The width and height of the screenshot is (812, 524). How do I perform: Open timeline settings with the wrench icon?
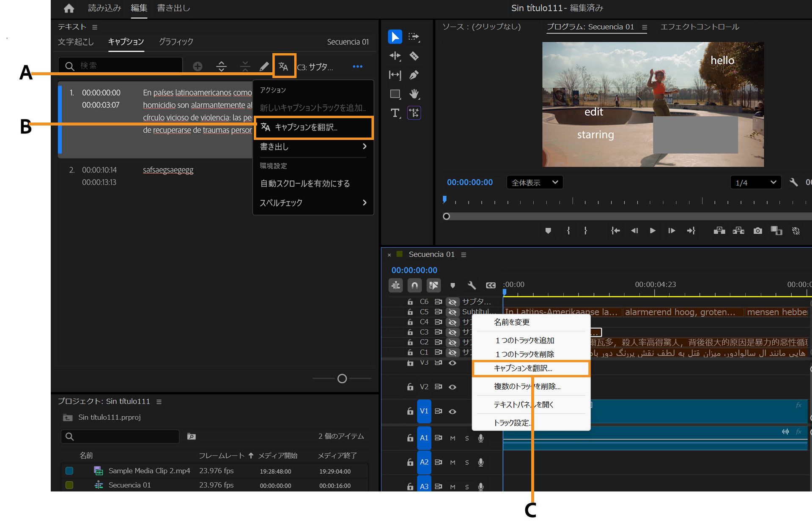(472, 285)
